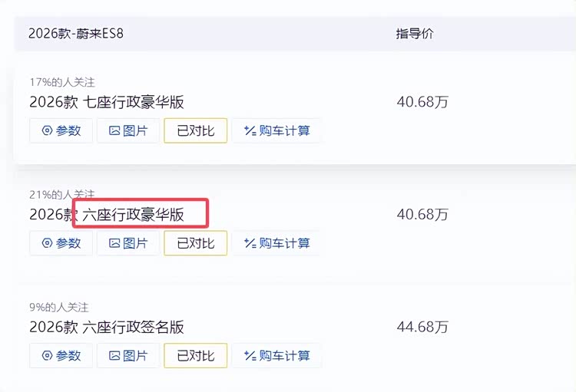
Task: Toggle 已对比 for 六座行政豪华版
Action: click(195, 243)
